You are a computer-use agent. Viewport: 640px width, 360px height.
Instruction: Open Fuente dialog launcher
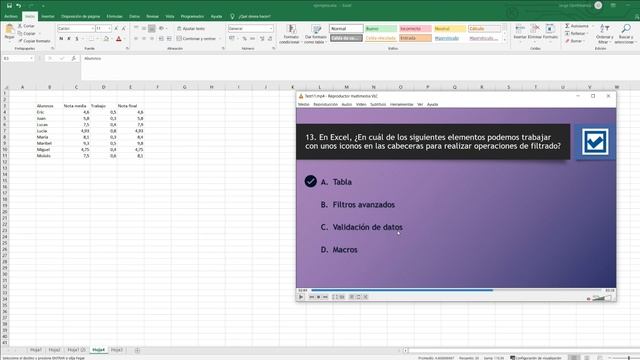coord(127,49)
